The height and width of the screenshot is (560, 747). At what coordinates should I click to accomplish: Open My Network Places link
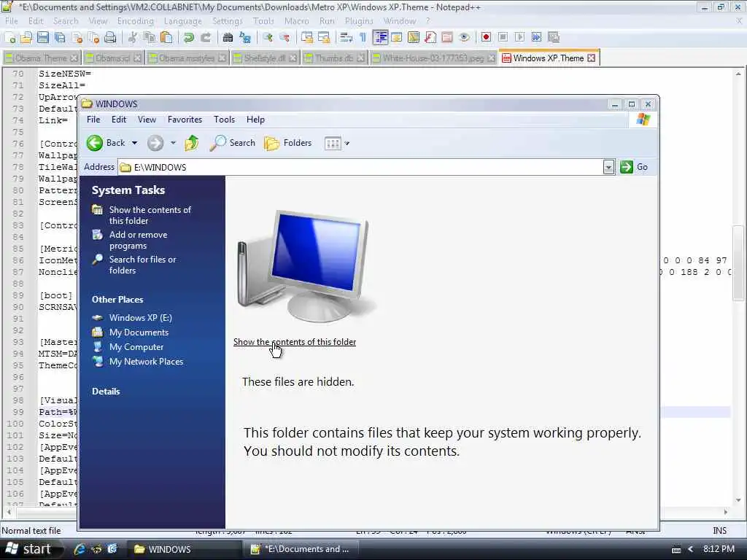[146, 362]
